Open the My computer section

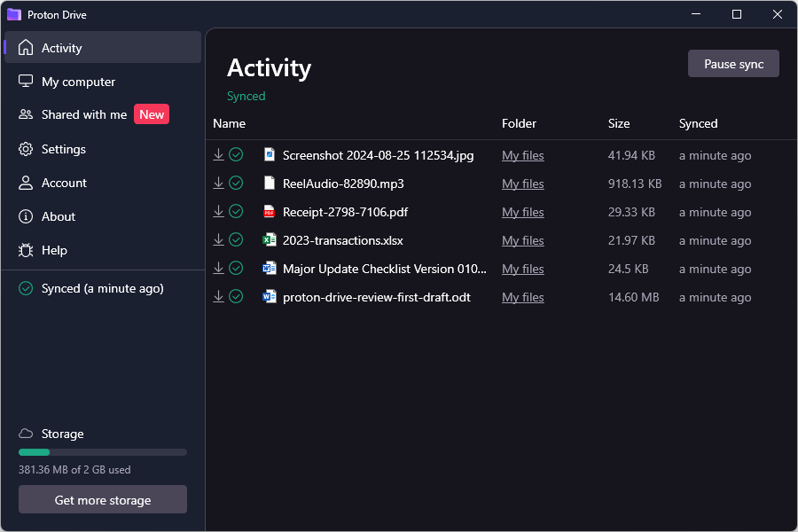click(103, 82)
